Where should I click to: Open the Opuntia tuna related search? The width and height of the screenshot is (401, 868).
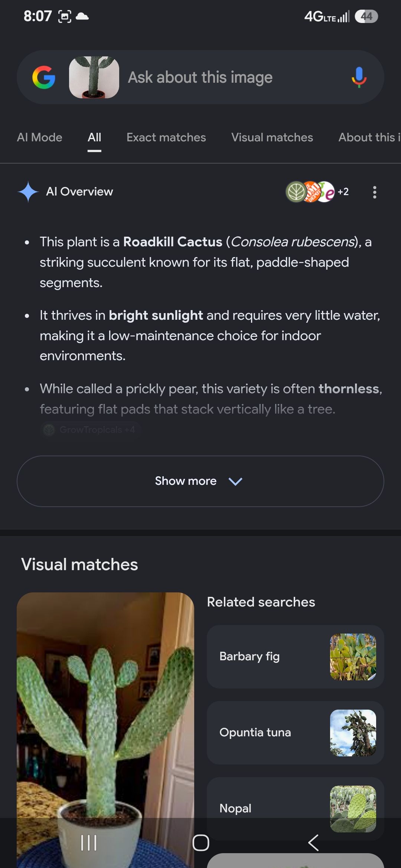(x=295, y=733)
